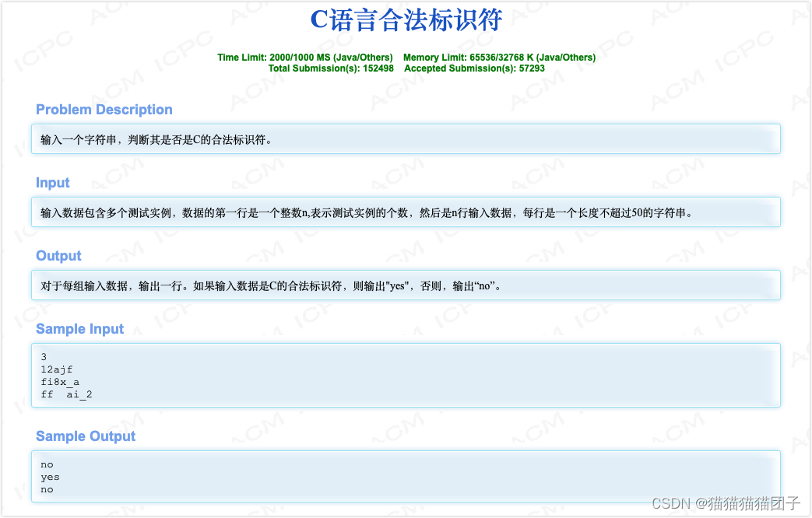Click the Memory Limit statistics text
Viewport: 812px width, 518px height.
[498, 57]
